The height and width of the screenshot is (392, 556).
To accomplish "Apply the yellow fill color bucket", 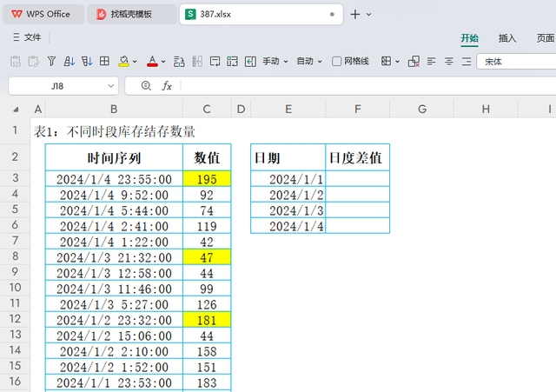I will (123, 62).
